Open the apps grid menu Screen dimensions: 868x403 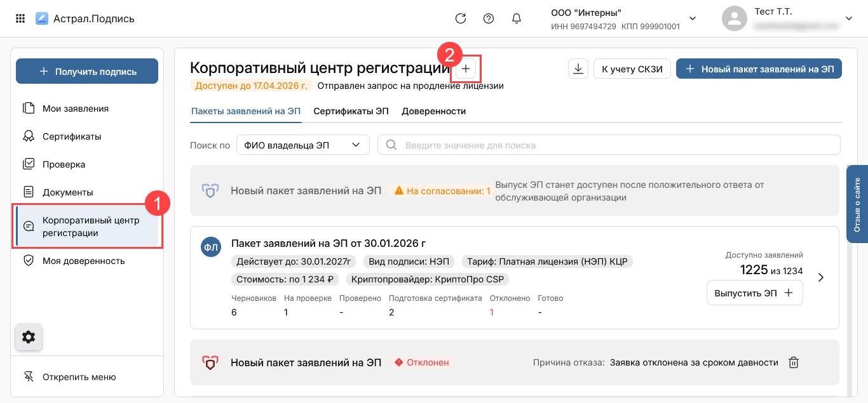pyautogui.click(x=20, y=18)
